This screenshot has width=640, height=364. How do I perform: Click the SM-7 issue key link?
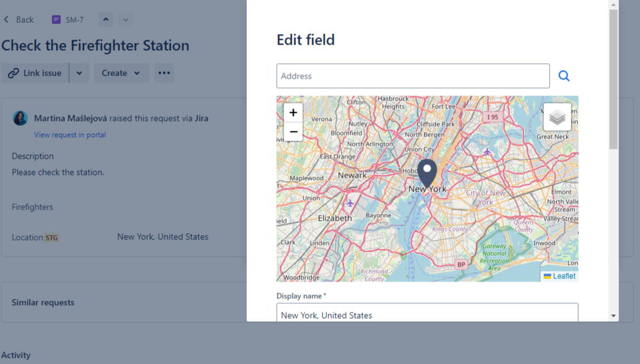(x=74, y=20)
